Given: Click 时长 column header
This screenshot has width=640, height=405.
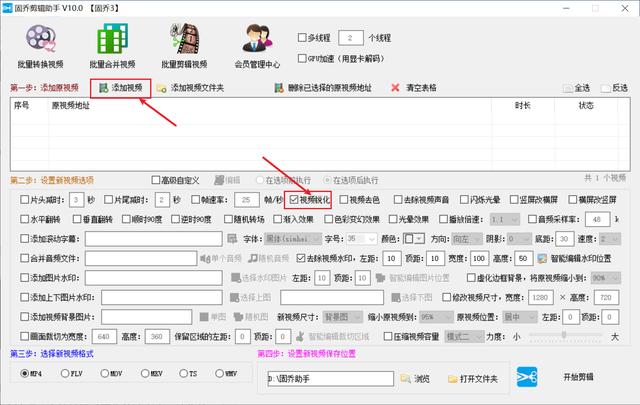Looking at the screenshot, I should pyautogui.click(x=522, y=105).
